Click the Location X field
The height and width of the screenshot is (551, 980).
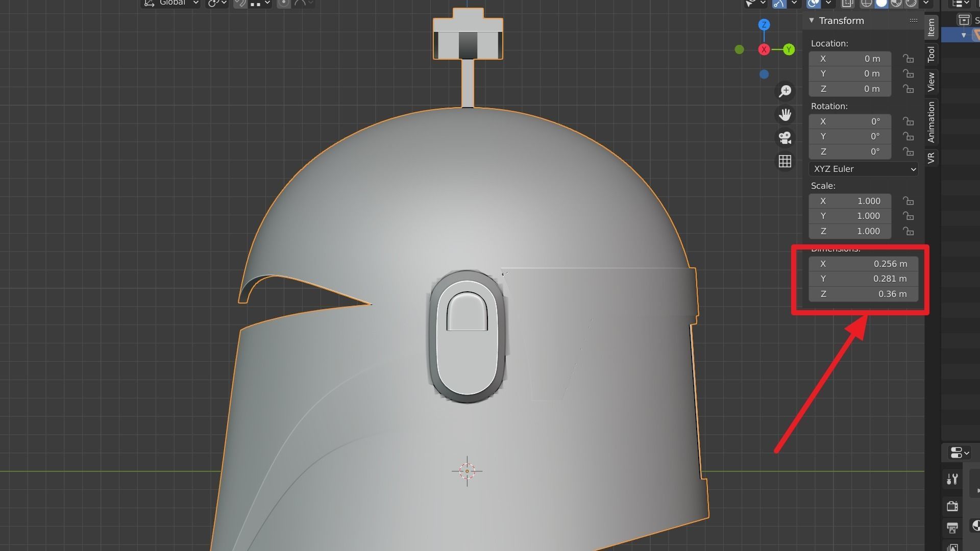pyautogui.click(x=850, y=59)
